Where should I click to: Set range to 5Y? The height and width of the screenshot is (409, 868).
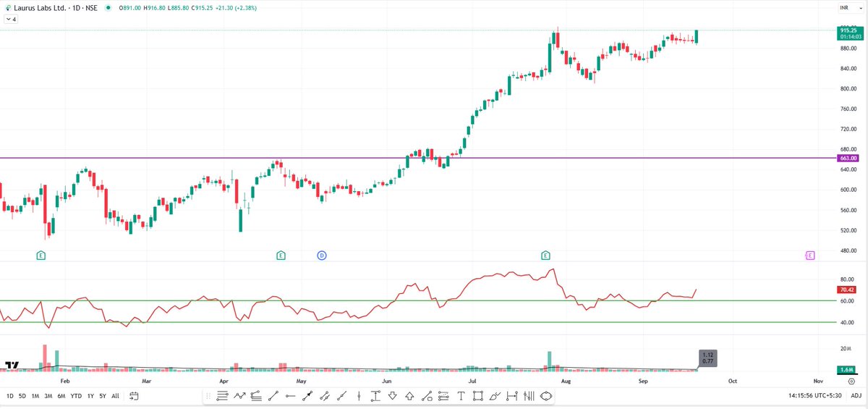(x=103, y=396)
